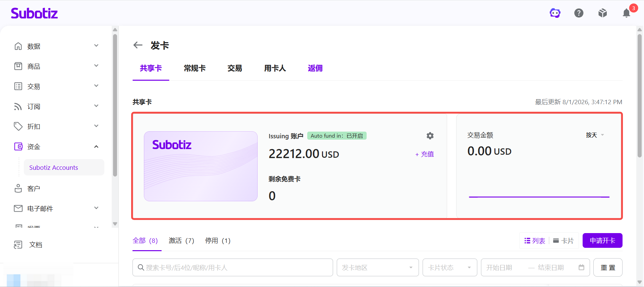Click the 重置 reset button

(x=608, y=267)
